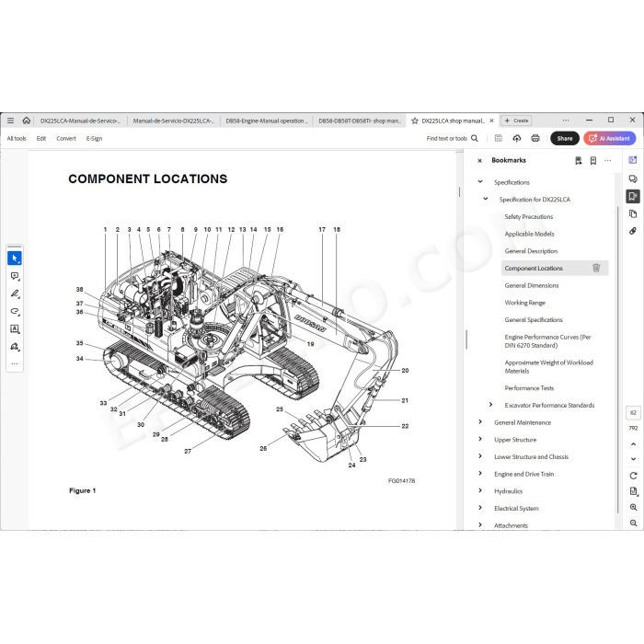Screen dimensions: 644x644
Task: Expand the Hydraulics bookmark
Action: point(480,490)
